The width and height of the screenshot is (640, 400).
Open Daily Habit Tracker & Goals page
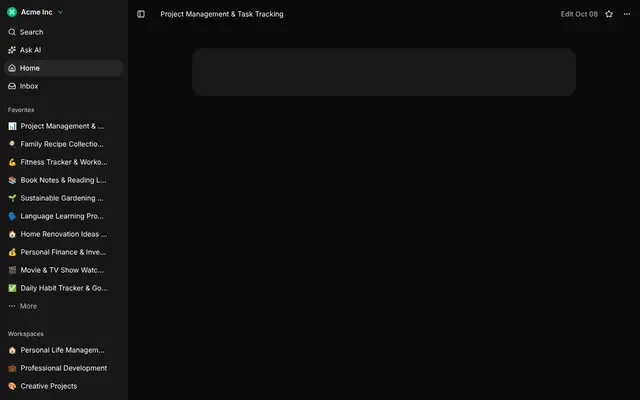point(63,288)
